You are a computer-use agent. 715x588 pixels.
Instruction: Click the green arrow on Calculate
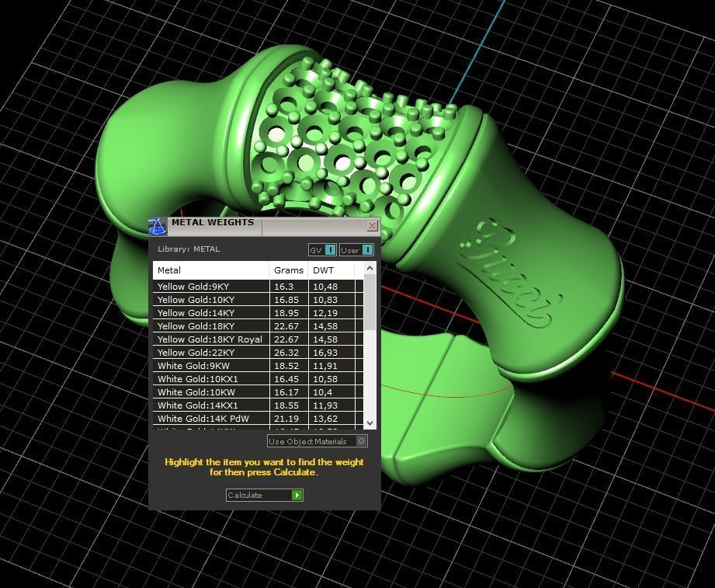click(297, 495)
